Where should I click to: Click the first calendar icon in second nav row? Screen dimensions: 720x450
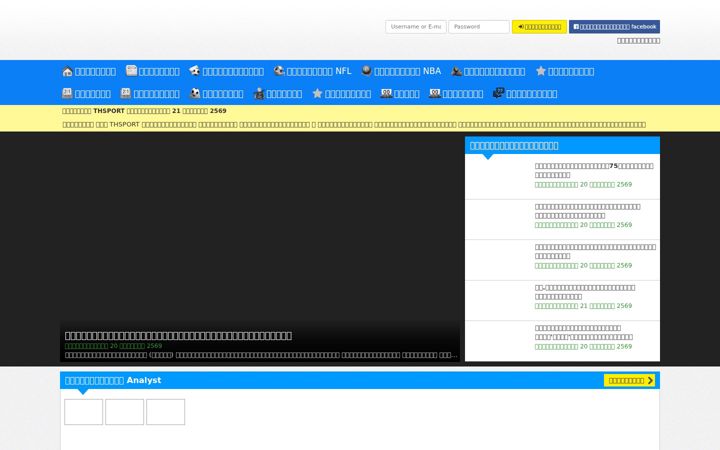67,93
